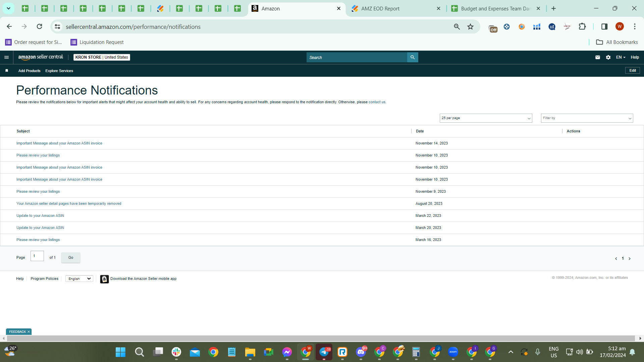
Task: Open the All Bookmarks folder
Action: (x=617, y=42)
